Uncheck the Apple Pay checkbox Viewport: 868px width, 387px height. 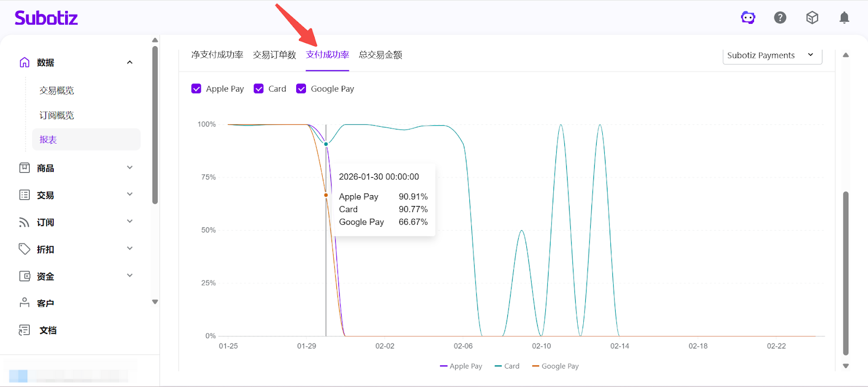(196, 89)
